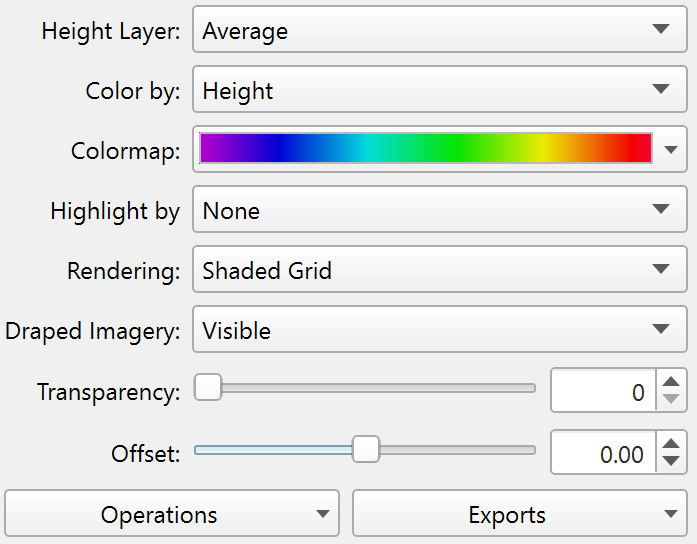Click the Transparency slider track middle
Screen dimensions: 697x544
(370, 388)
